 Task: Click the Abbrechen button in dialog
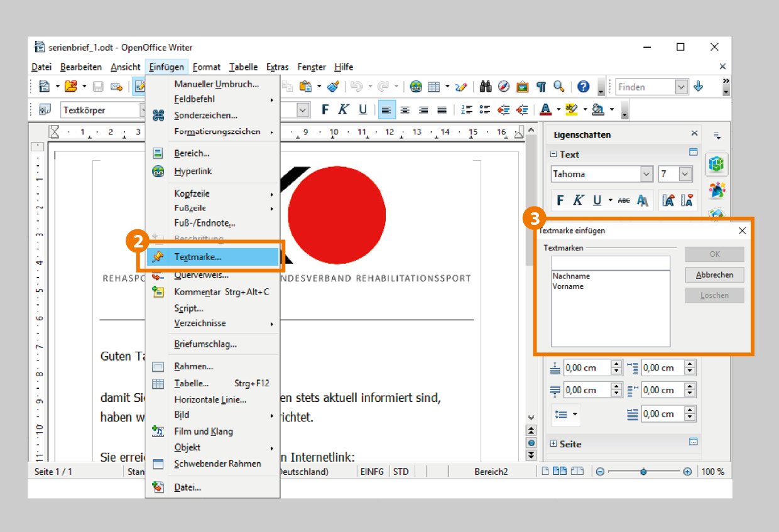[x=714, y=275]
